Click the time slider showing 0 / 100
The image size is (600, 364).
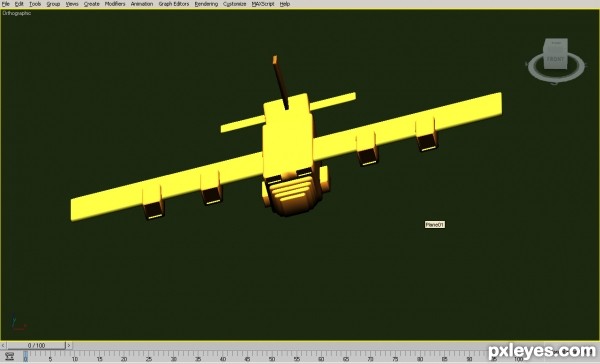tap(36, 345)
